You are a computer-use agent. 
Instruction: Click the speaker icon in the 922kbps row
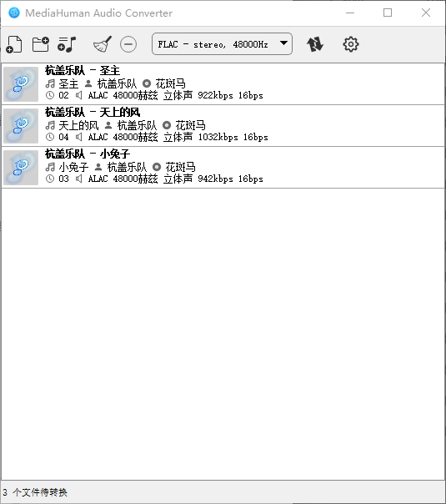point(79,95)
